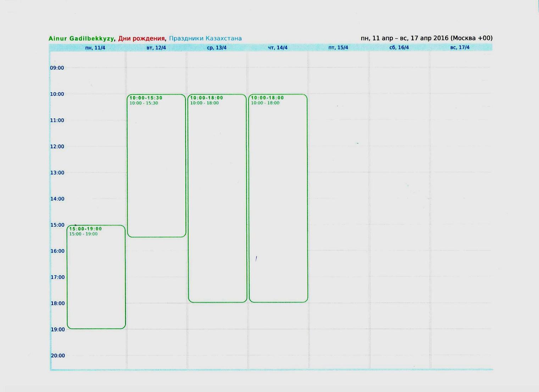The width and height of the screenshot is (539, 392).
Task: Click the 09:00 time label
Action: pos(57,68)
